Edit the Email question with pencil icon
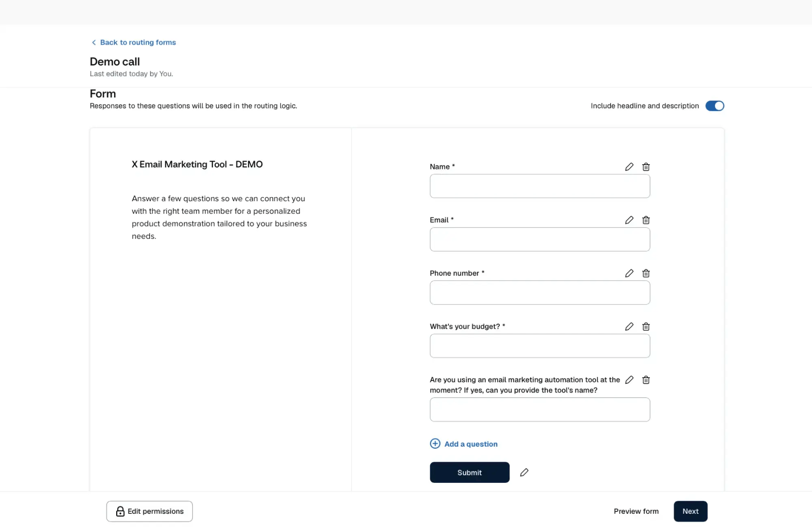Viewport: 812px width, 530px height. pyautogui.click(x=629, y=220)
